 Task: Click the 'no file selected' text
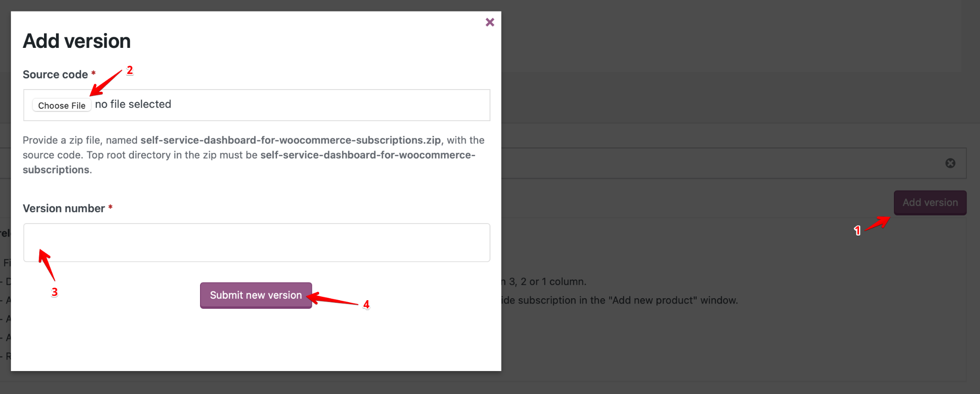pos(133,104)
